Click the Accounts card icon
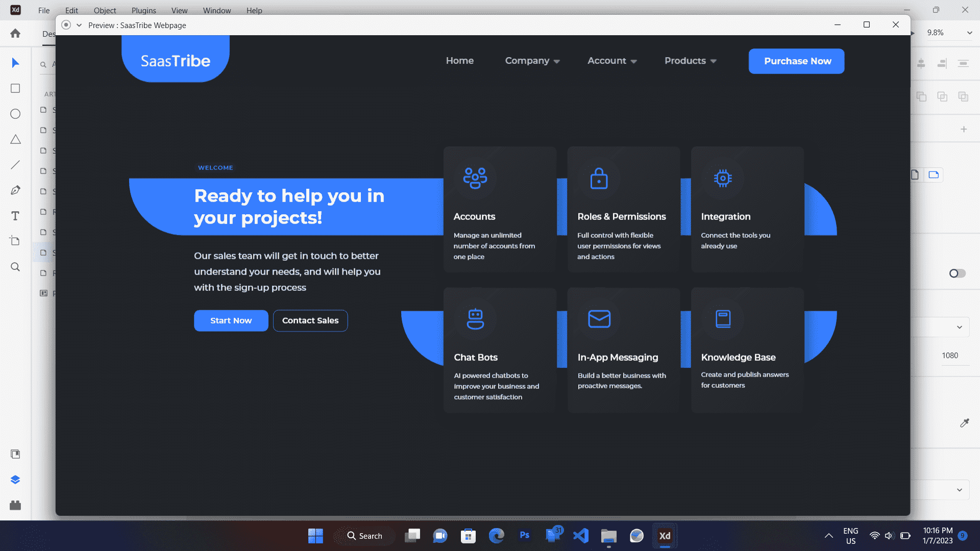Image resolution: width=980 pixels, height=551 pixels. tap(475, 178)
